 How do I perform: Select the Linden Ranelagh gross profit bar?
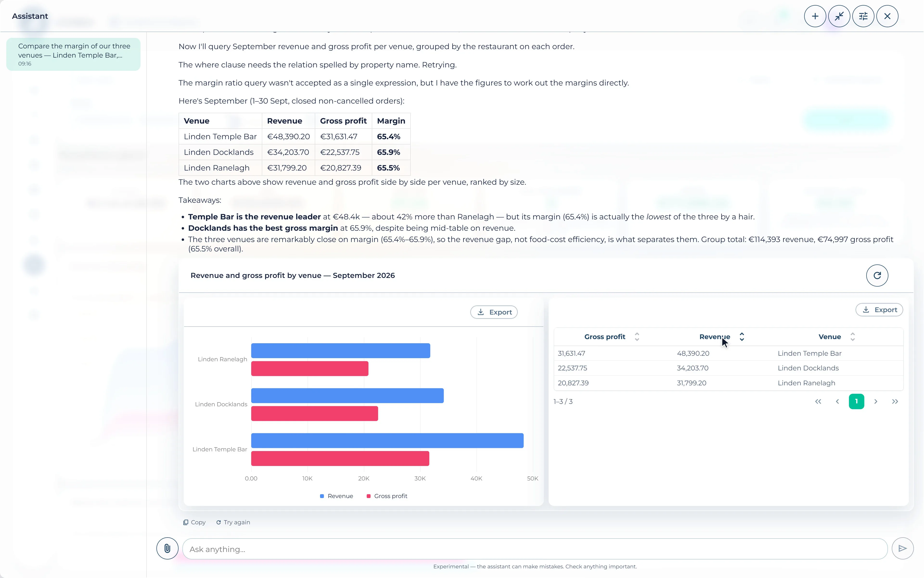pos(310,368)
